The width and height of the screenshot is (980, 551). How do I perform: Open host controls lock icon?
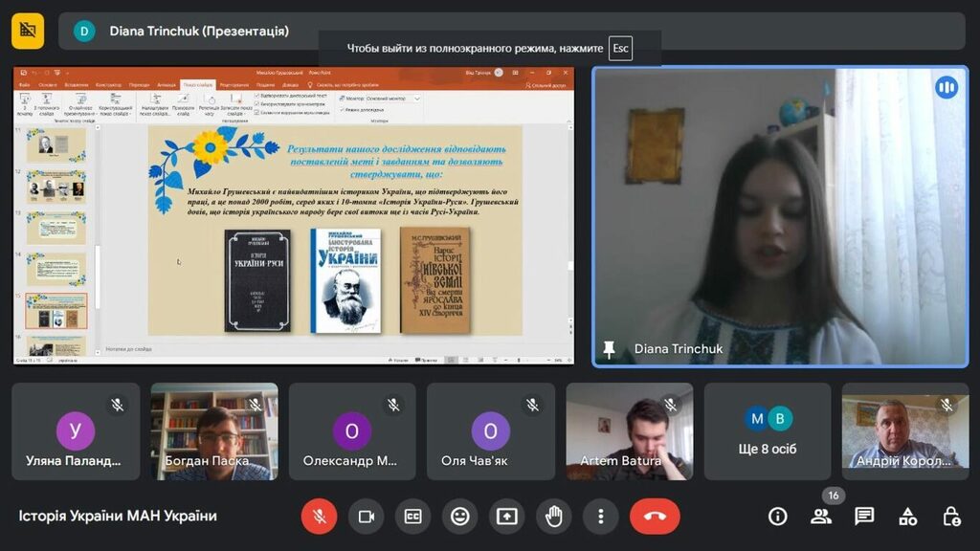pos(951,517)
